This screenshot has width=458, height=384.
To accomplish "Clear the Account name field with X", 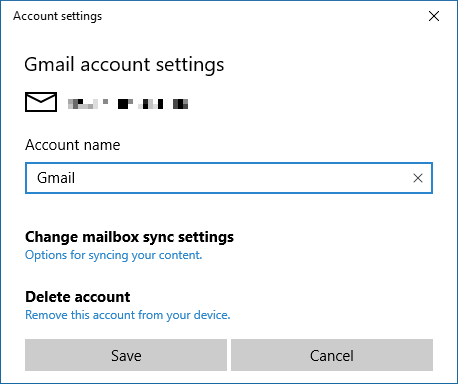I will tap(418, 178).
